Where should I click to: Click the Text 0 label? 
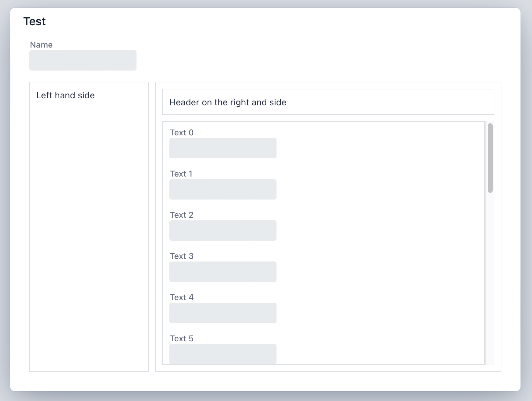click(181, 132)
